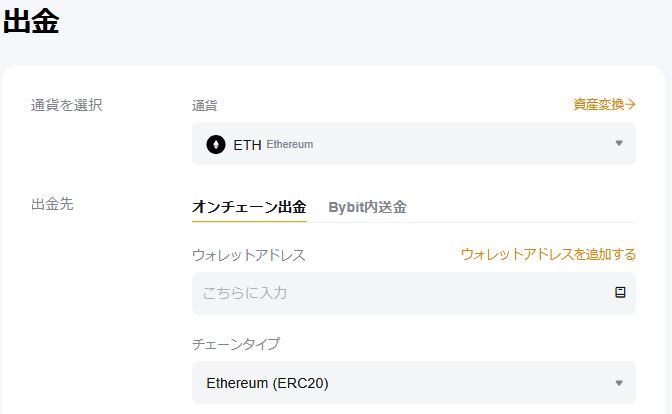The image size is (672, 414).
Task: Switch to the オンチェーン出金 tab
Action: pyautogui.click(x=249, y=207)
